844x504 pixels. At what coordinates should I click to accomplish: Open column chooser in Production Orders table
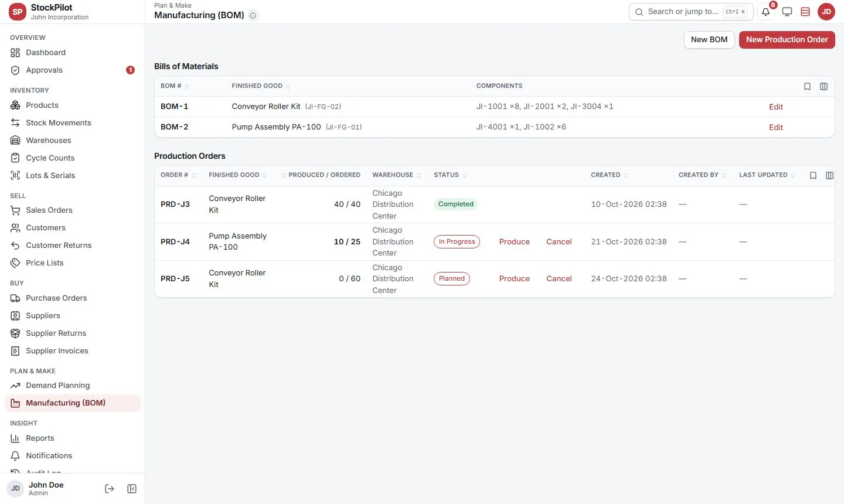829,175
